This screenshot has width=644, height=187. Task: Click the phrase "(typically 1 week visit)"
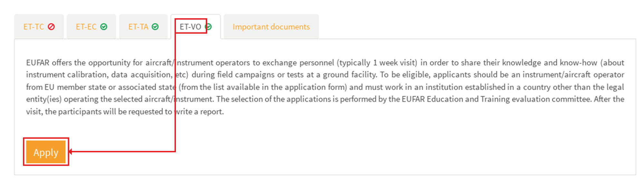[377, 63]
